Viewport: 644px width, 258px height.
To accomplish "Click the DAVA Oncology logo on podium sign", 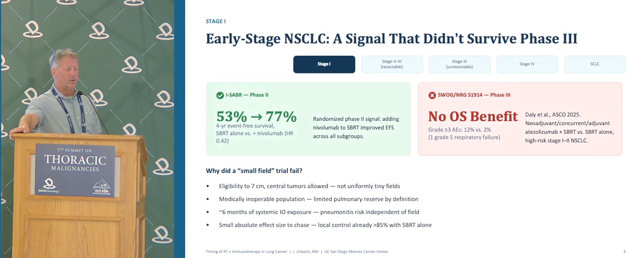I will click(49, 186).
